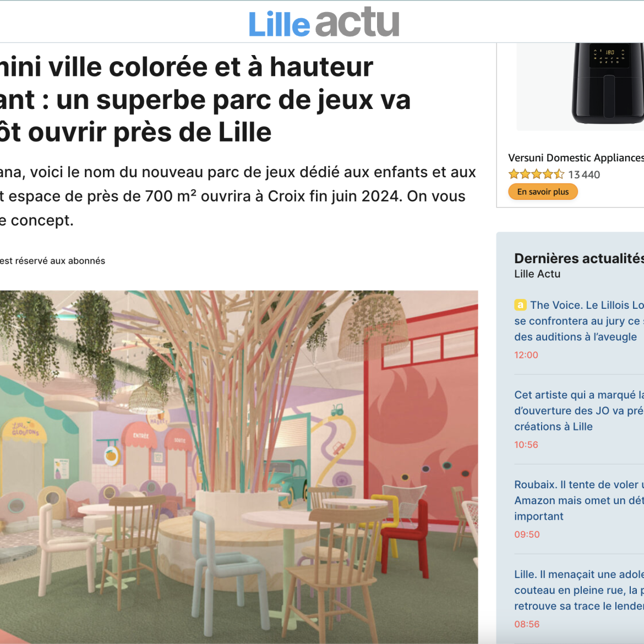Click the 13 440 review count
The image size is (644, 644).
(x=584, y=174)
